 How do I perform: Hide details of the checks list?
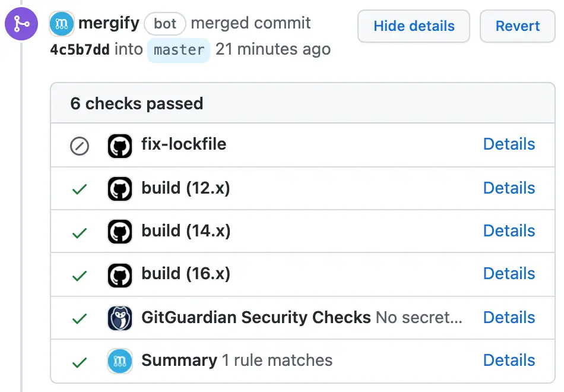tap(414, 26)
